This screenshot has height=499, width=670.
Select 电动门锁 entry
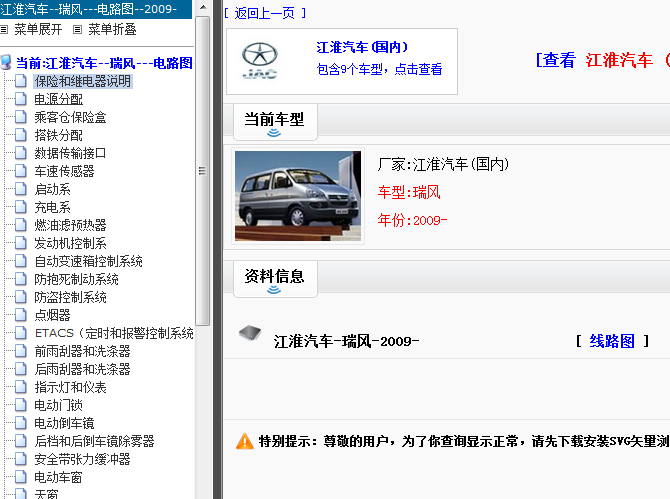point(59,405)
